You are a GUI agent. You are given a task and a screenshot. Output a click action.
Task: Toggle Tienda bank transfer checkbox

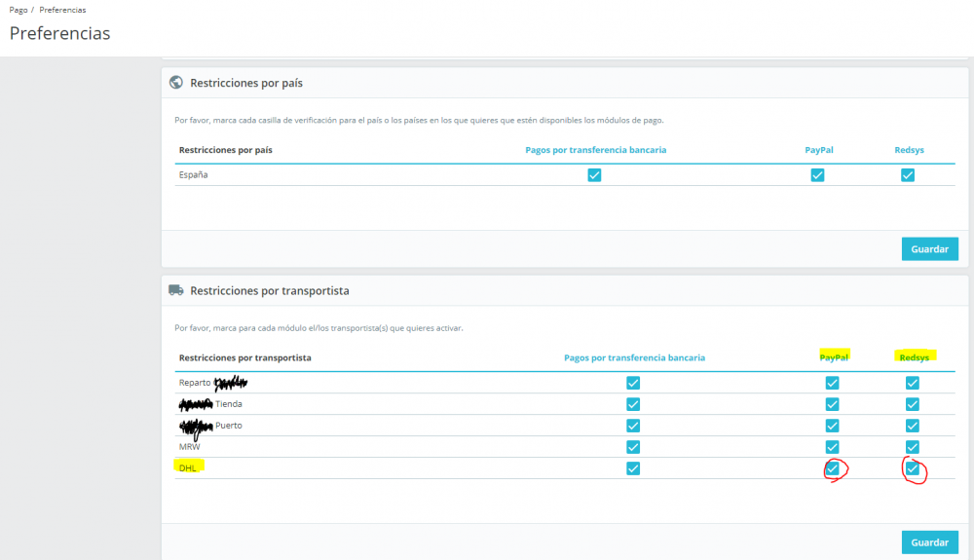coord(633,404)
